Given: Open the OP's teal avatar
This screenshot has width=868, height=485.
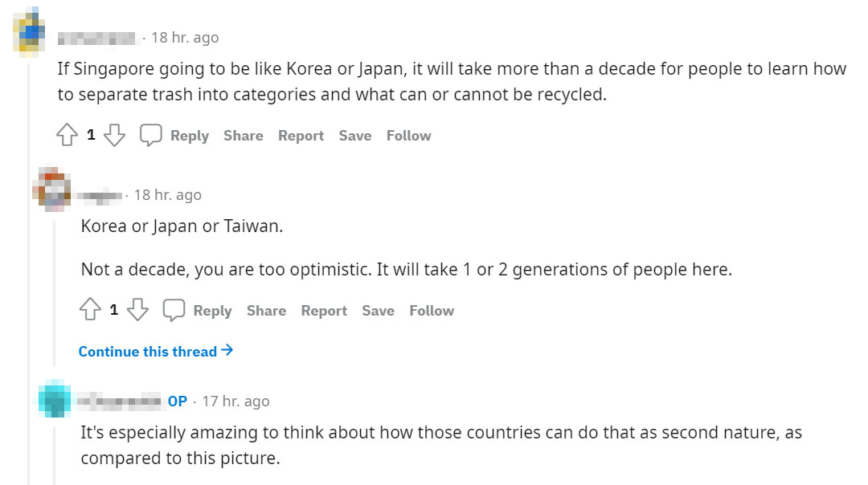Looking at the screenshot, I should pyautogui.click(x=55, y=401).
